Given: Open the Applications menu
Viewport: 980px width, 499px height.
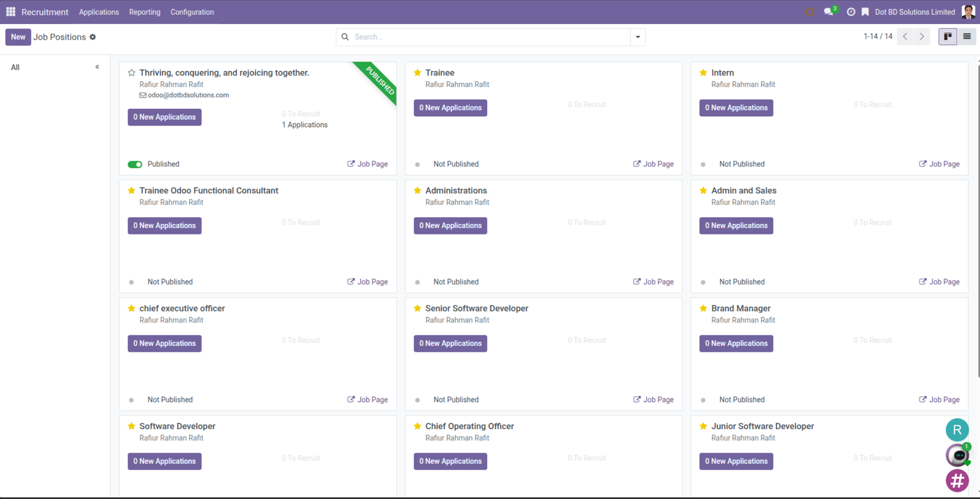Looking at the screenshot, I should (99, 12).
